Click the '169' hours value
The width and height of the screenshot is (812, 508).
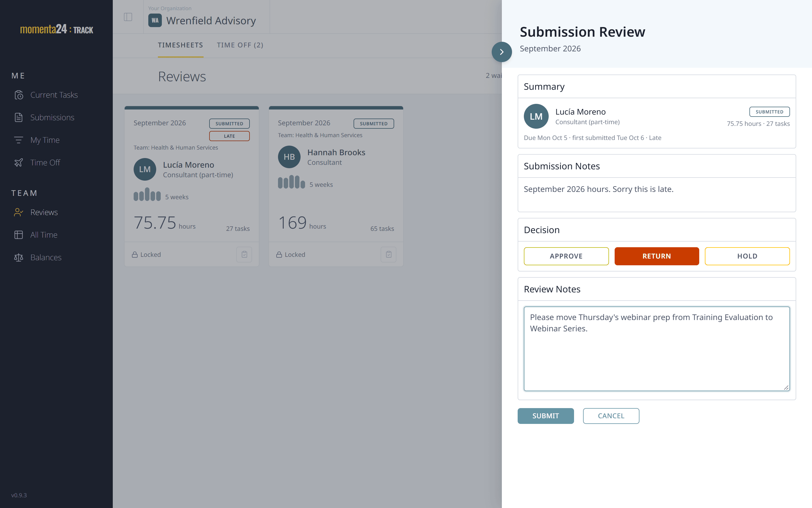click(292, 223)
